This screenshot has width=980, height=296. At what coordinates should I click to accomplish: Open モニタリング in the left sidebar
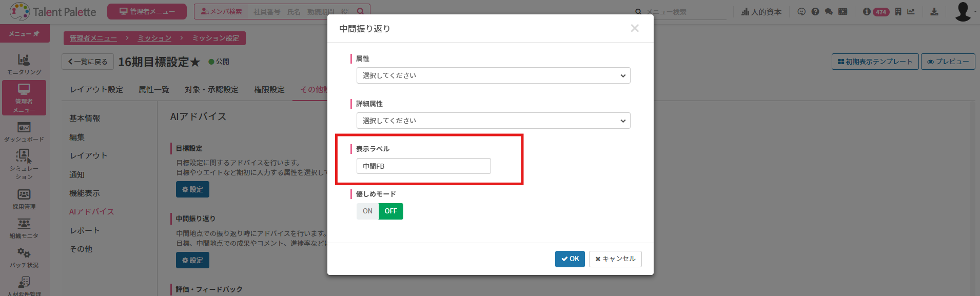tap(24, 64)
